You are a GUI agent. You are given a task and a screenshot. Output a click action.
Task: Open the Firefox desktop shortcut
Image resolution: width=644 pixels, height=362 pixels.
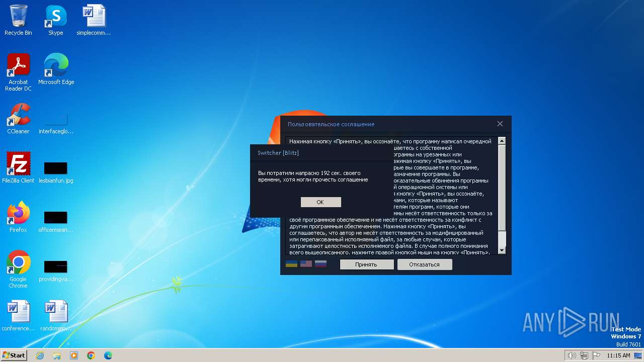tap(18, 217)
